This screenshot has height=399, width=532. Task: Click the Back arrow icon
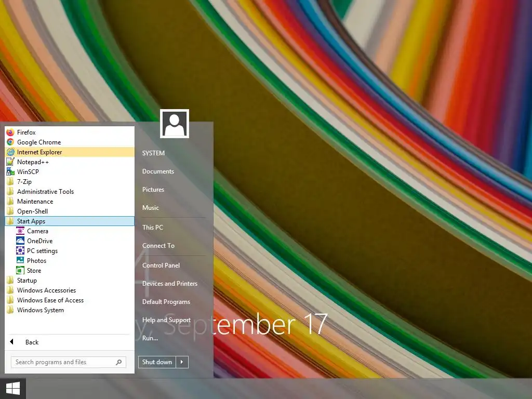tap(11, 342)
